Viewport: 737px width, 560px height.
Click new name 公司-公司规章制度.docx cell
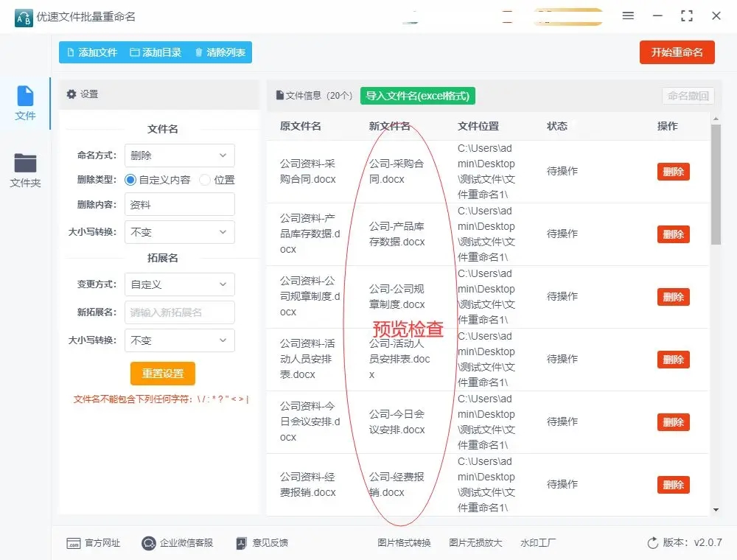point(397,297)
